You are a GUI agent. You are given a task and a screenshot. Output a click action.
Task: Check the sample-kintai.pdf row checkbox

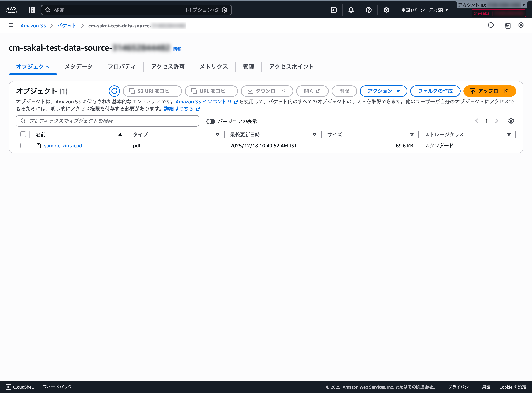tap(23, 145)
